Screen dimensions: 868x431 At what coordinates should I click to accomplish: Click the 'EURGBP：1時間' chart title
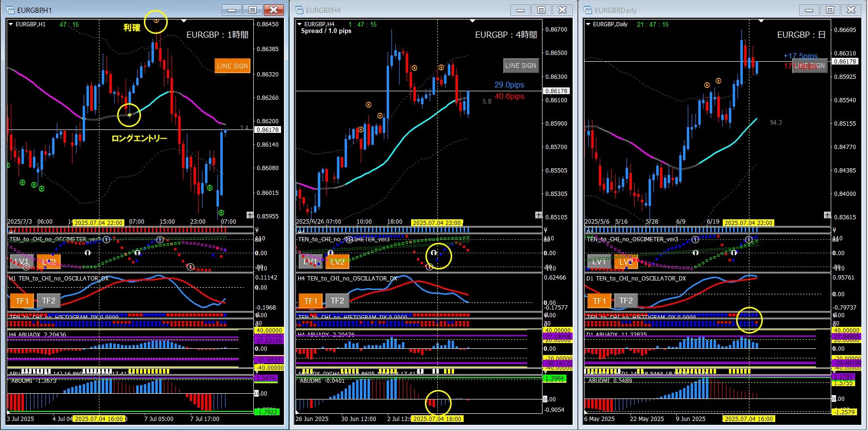click(217, 35)
